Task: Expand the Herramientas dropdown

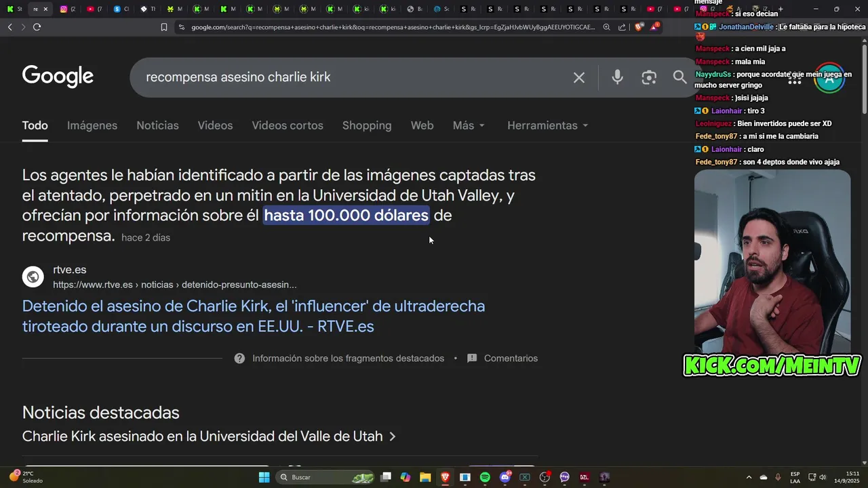Action: pyautogui.click(x=548, y=125)
